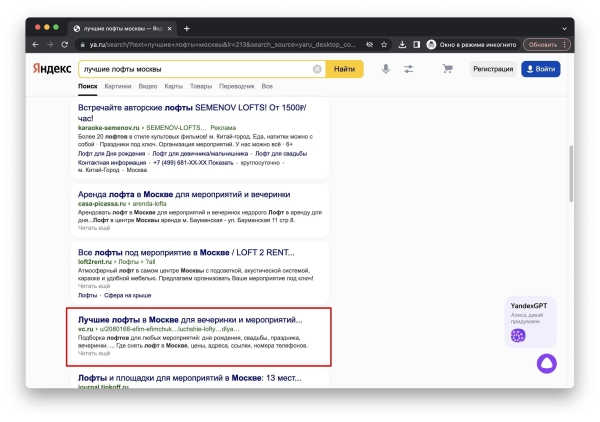Open the Chrome three-dot menu
Screen dimensions: 600x422
[x=564, y=45]
